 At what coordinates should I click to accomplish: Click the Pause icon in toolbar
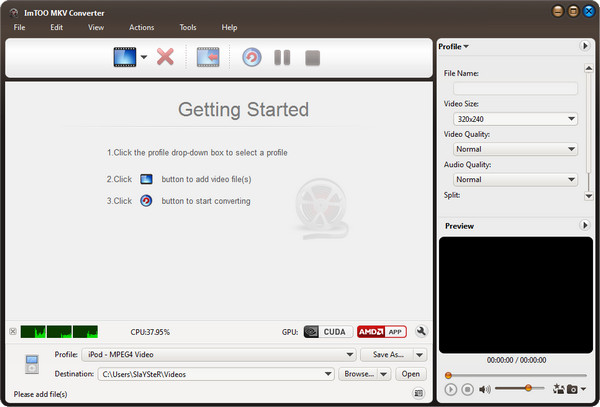pos(282,57)
